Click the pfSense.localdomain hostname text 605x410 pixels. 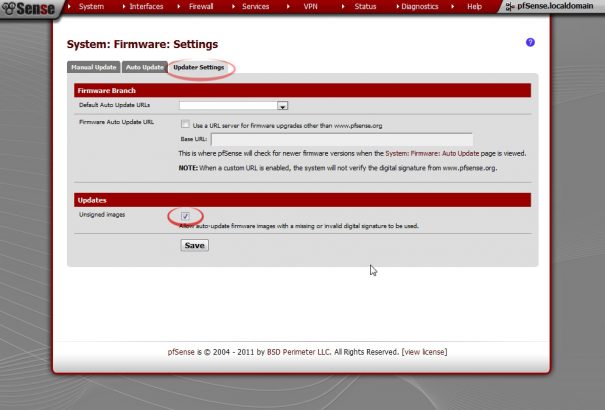pos(555,6)
